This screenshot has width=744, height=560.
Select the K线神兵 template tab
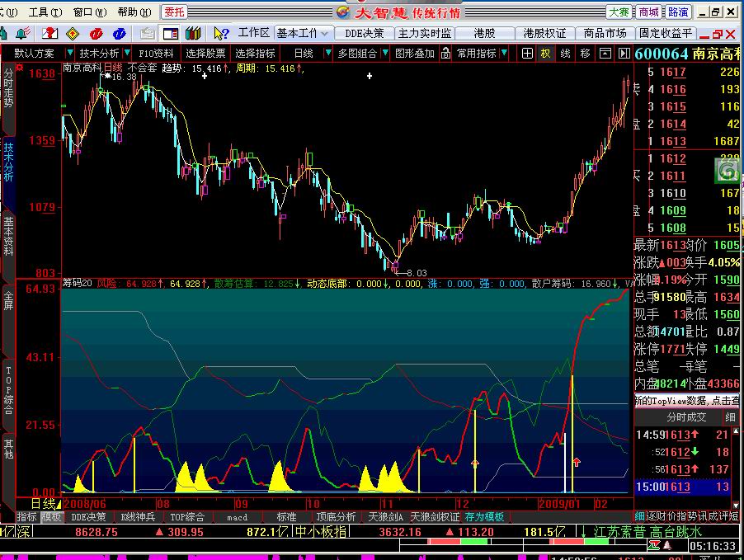138,516
